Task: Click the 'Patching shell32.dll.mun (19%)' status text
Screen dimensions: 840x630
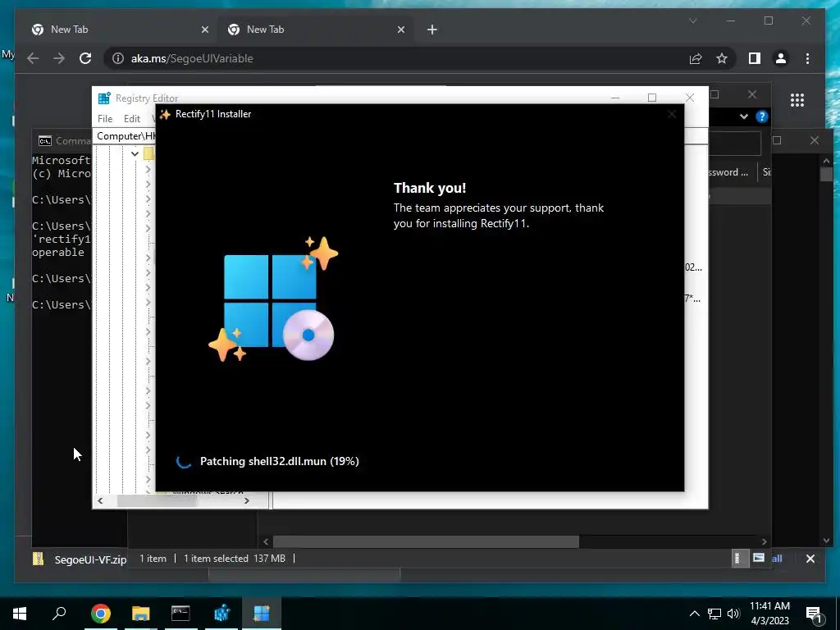Action: pos(279,461)
